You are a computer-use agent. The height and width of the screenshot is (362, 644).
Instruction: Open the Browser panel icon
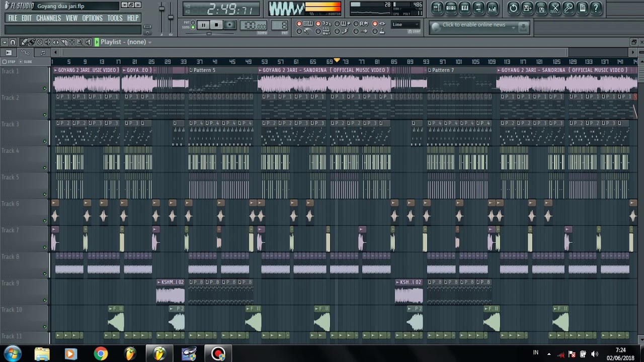tap(478, 8)
